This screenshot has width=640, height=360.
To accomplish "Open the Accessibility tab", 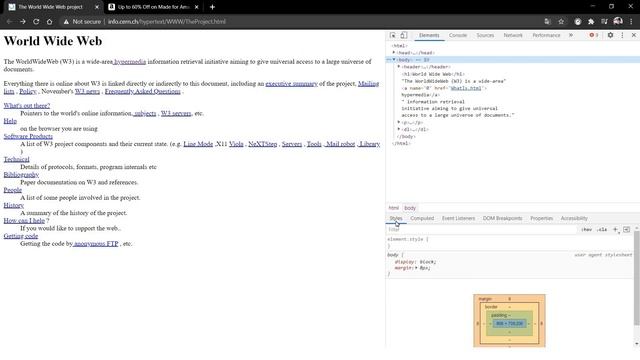I will point(574,218).
